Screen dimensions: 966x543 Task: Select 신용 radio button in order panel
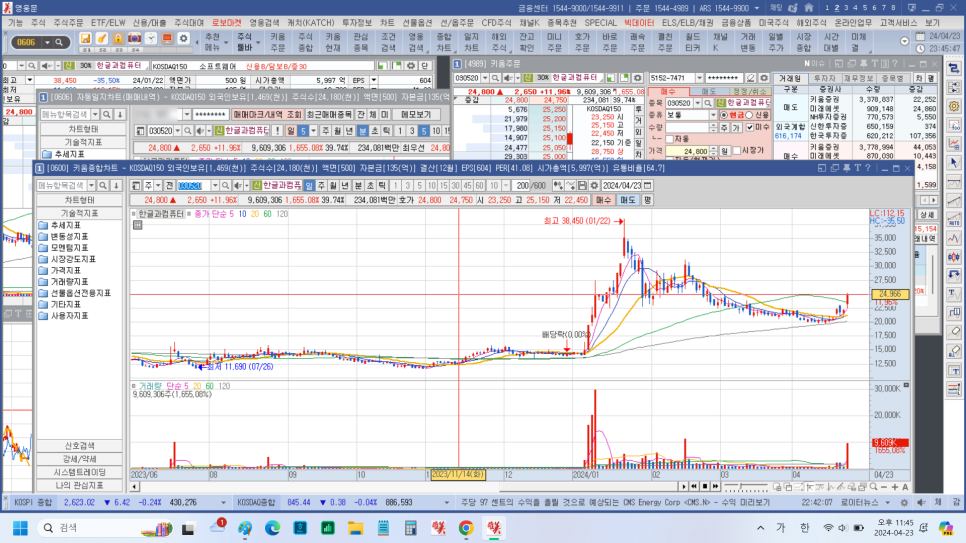(749, 115)
